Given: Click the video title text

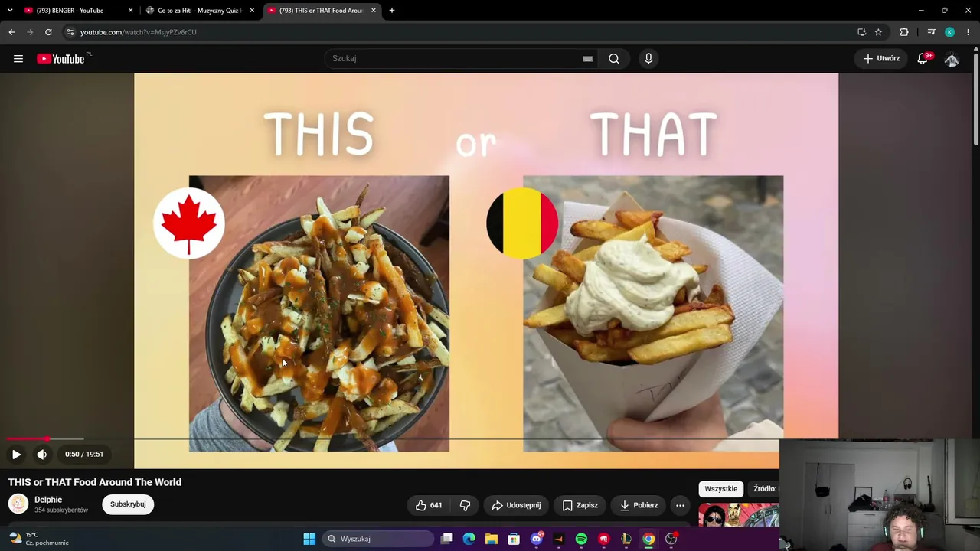Looking at the screenshot, I should coord(95,482).
